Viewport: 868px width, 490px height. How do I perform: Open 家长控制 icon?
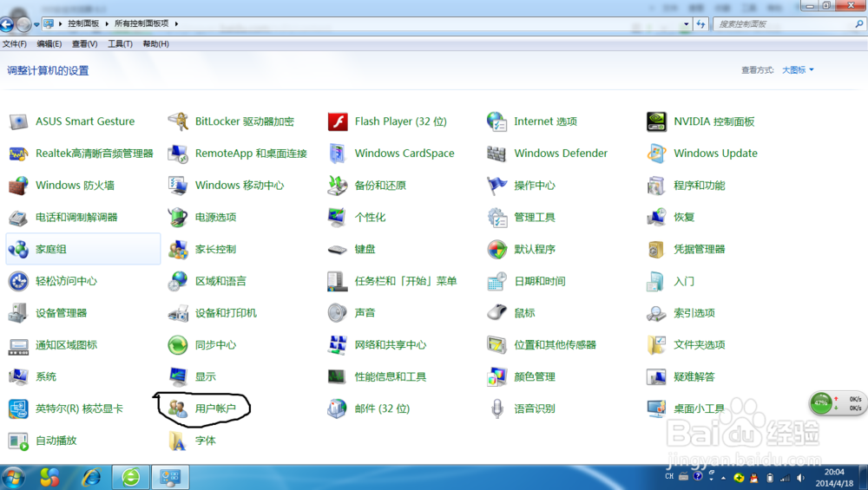[x=178, y=250]
